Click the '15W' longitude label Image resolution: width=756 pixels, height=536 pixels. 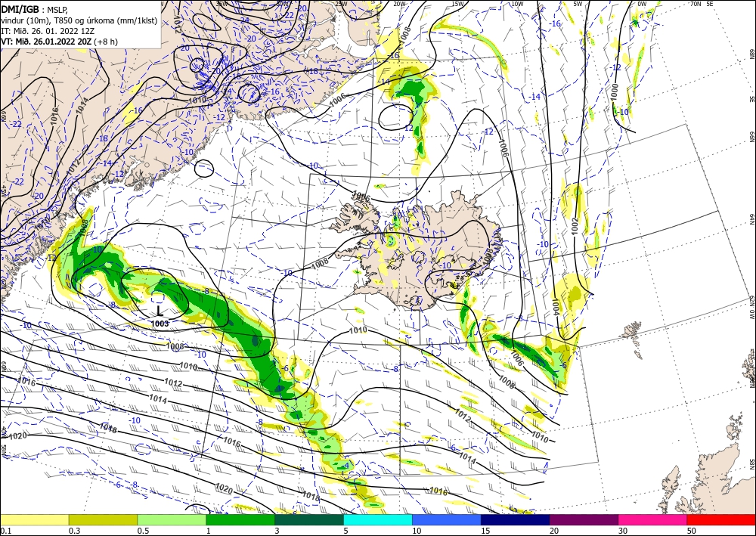[458, 4]
